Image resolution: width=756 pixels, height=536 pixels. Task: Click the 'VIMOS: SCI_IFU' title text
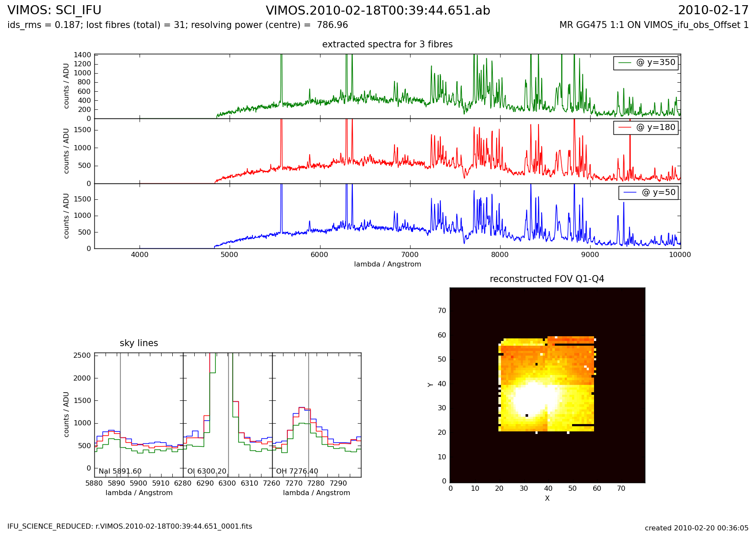[54, 10]
